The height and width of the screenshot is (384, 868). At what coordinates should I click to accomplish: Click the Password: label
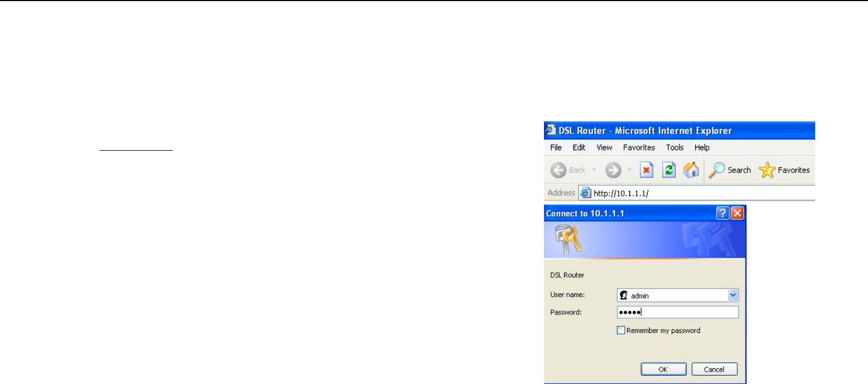point(566,312)
